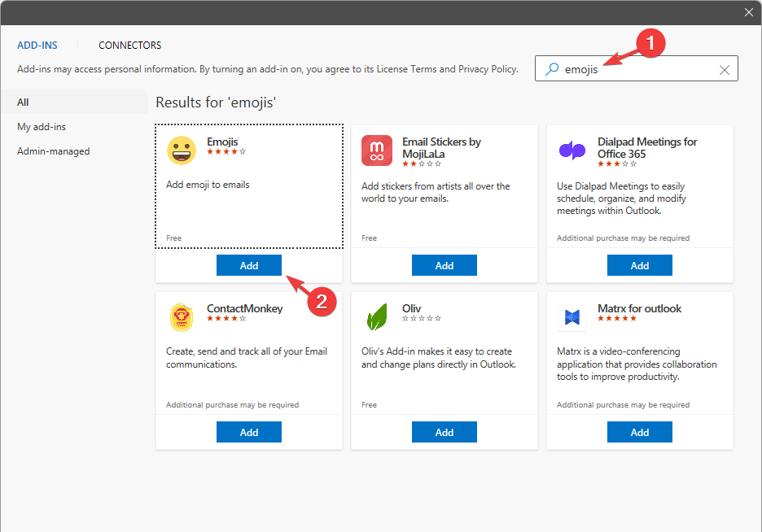This screenshot has height=532, width=762.
Task: Click the Emojis star rating
Action: point(226,151)
